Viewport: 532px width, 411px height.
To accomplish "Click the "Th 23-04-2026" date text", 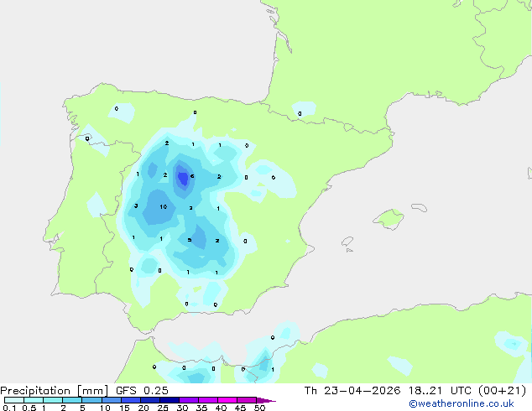I will [352, 391].
